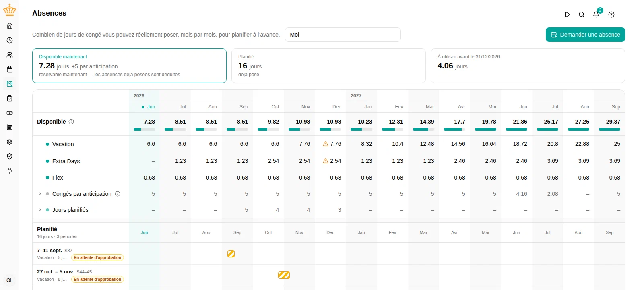644x290 pixels.
Task: Open the clock time-tracking sidebar icon
Action: tap(10, 40)
